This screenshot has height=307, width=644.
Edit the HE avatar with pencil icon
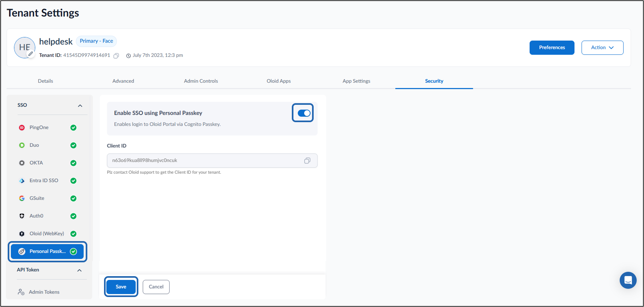tap(30, 54)
